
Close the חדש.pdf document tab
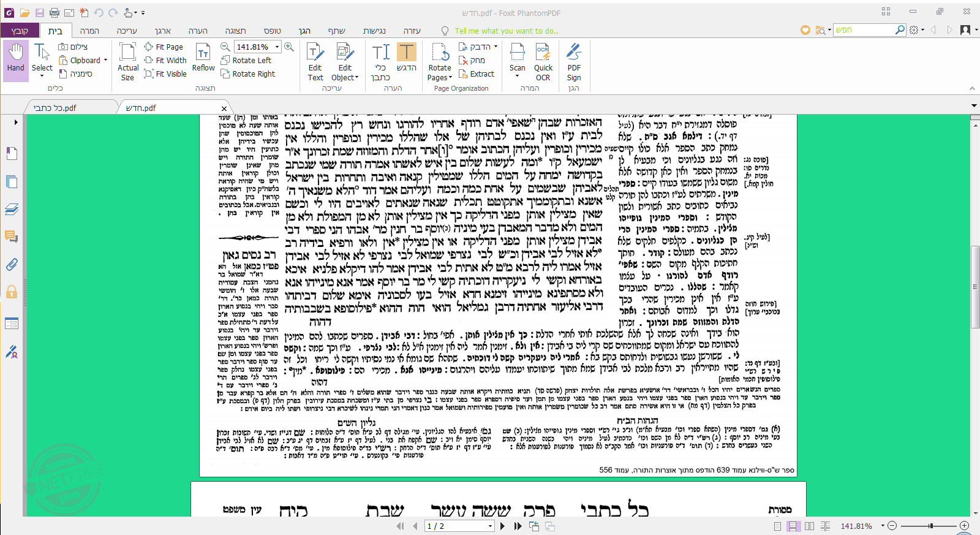point(224,108)
